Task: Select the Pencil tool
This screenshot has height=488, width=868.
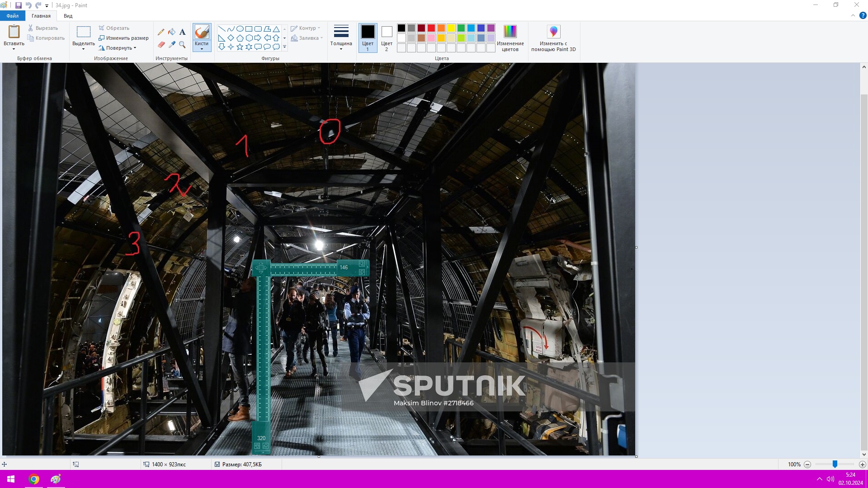Action: coord(161,32)
